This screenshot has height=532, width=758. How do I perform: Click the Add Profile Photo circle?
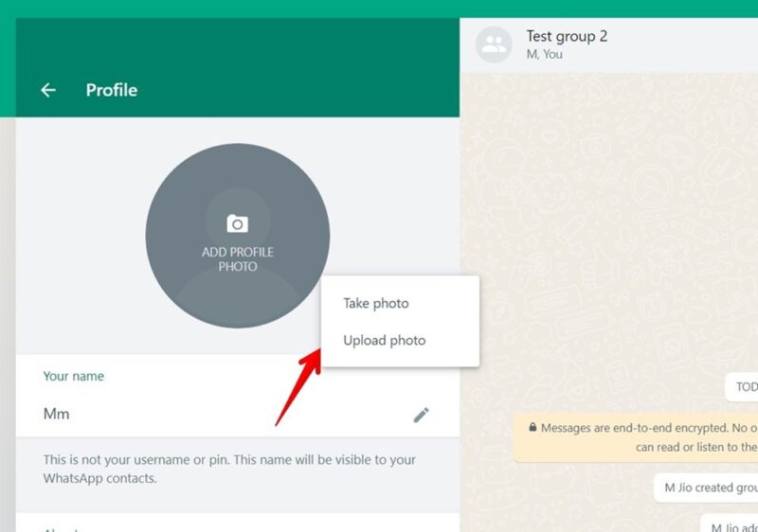(238, 236)
